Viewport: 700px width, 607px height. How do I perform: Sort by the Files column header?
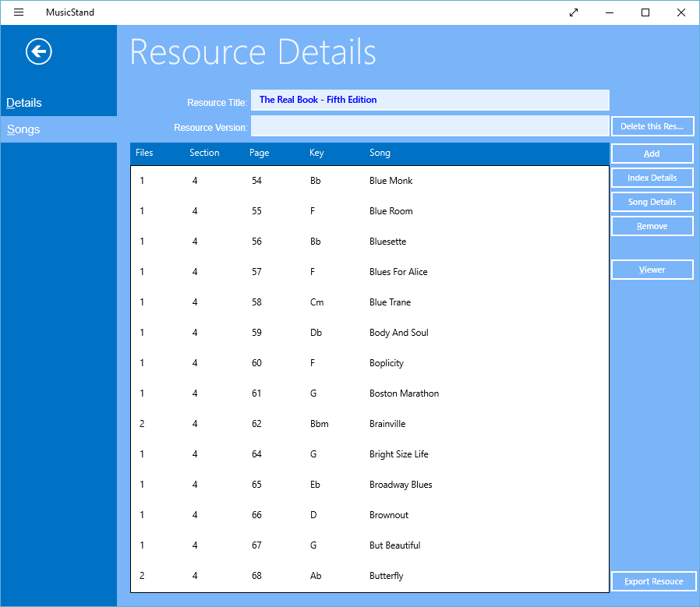tap(144, 153)
